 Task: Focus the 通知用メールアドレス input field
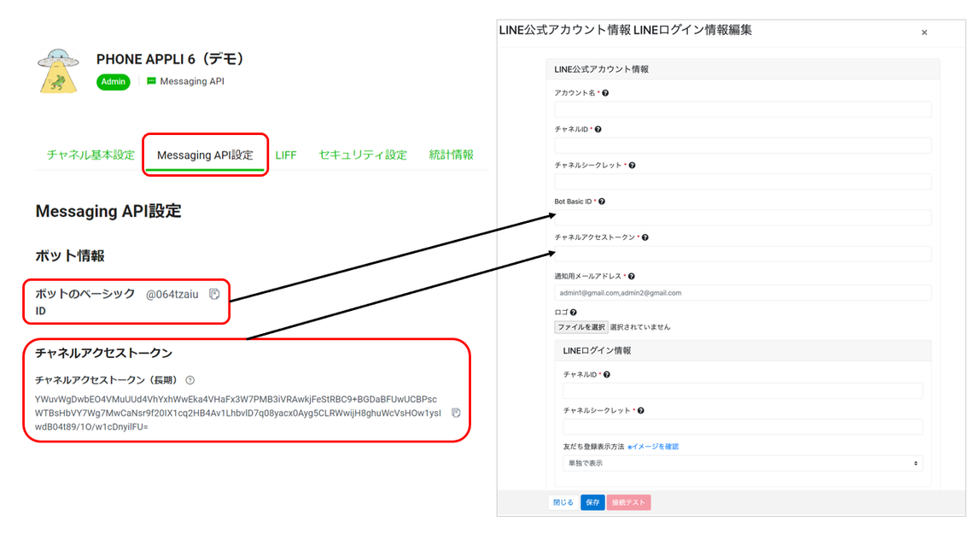743,293
